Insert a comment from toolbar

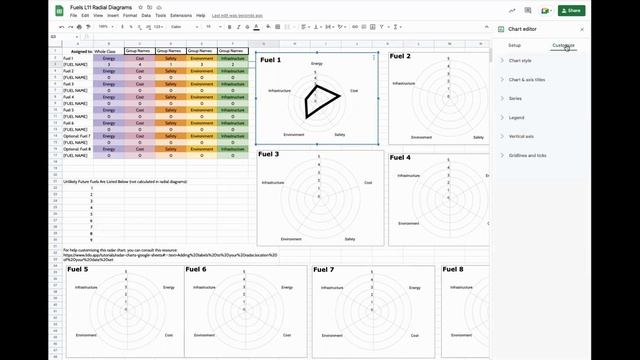tap(364, 27)
